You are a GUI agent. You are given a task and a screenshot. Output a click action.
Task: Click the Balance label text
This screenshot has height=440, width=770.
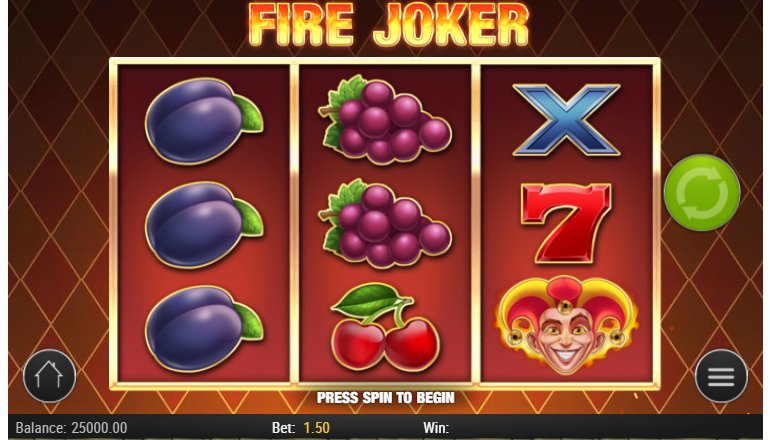click(x=41, y=428)
